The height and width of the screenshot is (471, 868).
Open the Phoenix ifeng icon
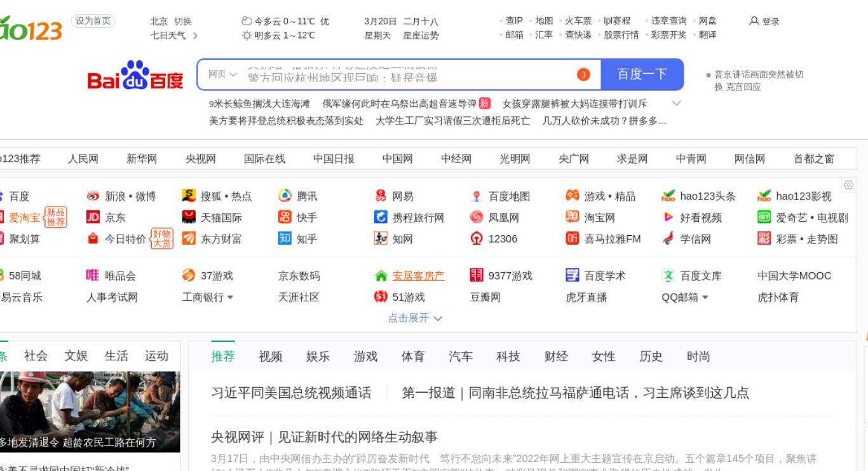[477, 217]
